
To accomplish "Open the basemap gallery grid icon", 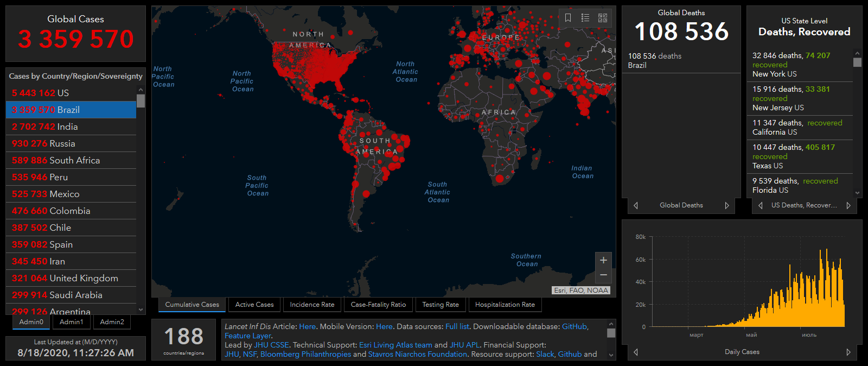I will [x=603, y=18].
